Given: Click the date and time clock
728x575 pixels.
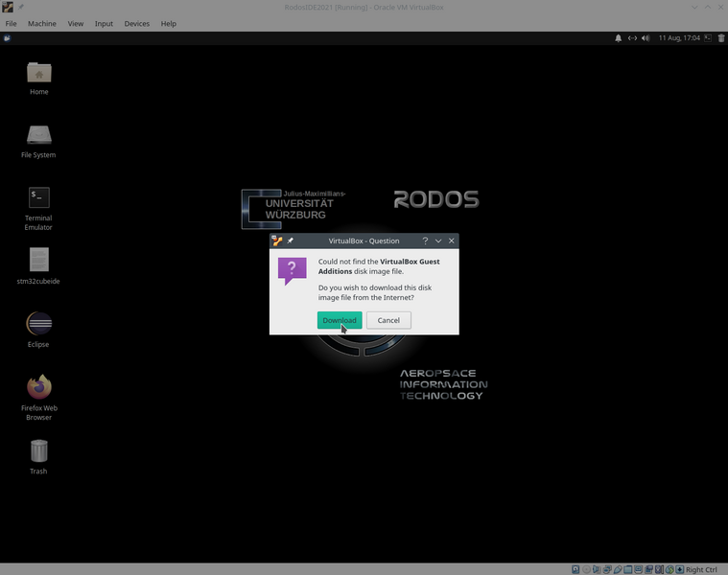Looking at the screenshot, I should coord(678,38).
